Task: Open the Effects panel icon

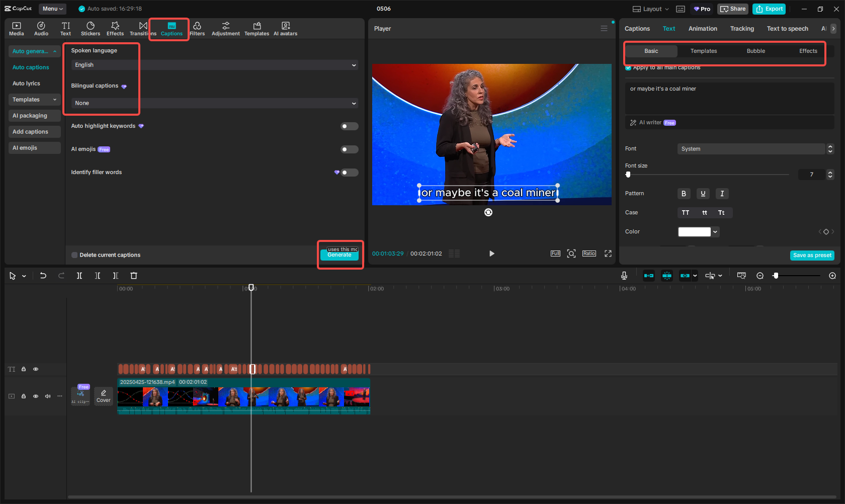Action: pos(115,29)
